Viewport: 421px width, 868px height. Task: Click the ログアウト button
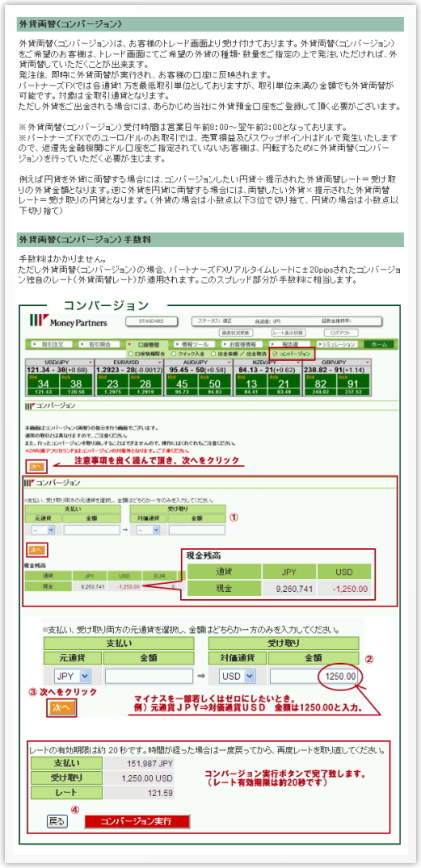point(341,333)
